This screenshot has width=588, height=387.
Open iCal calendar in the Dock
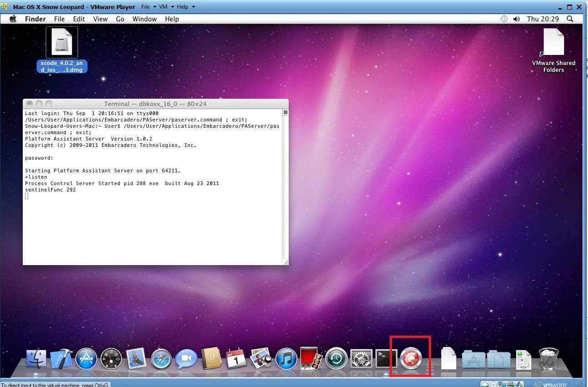pos(236,359)
